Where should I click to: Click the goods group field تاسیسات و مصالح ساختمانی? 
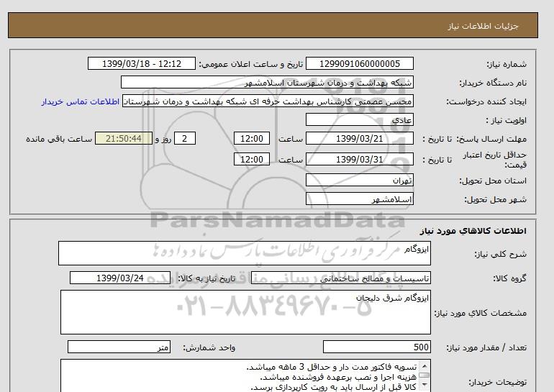341,278
